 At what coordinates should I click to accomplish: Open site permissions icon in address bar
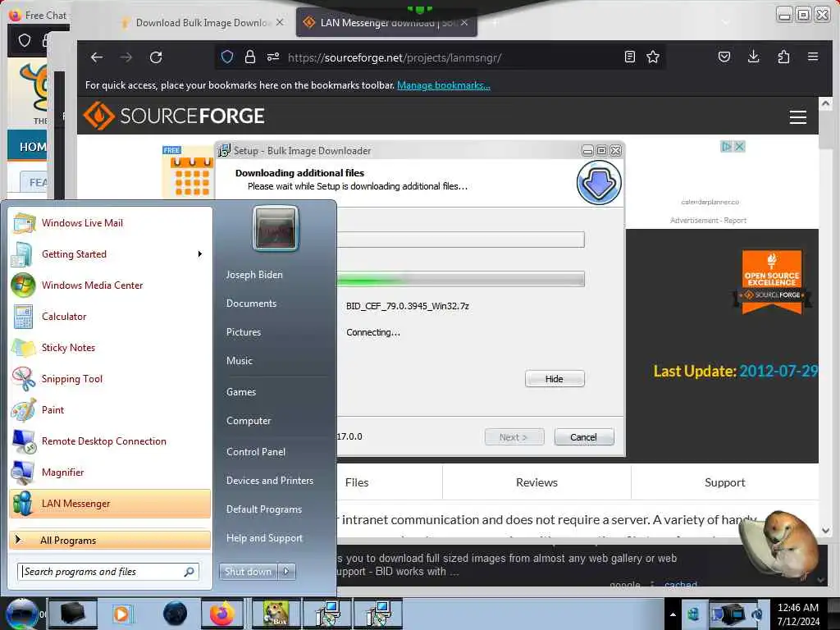[273, 57]
